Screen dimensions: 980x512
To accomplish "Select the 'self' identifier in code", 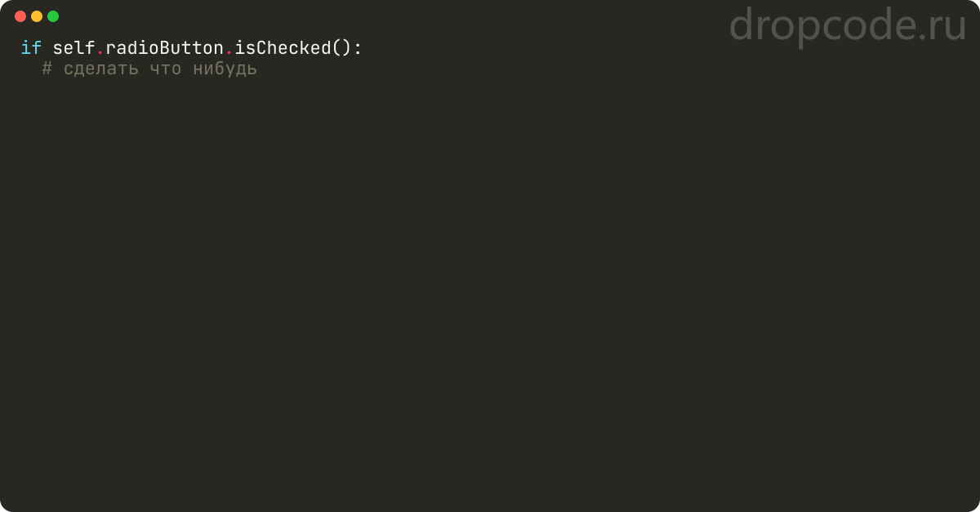I will tap(73, 48).
